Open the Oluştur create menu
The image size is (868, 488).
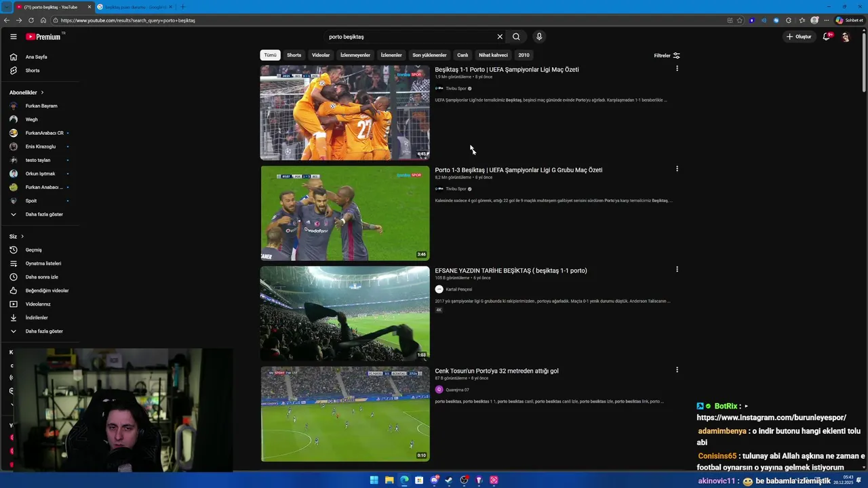pos(799,37)
